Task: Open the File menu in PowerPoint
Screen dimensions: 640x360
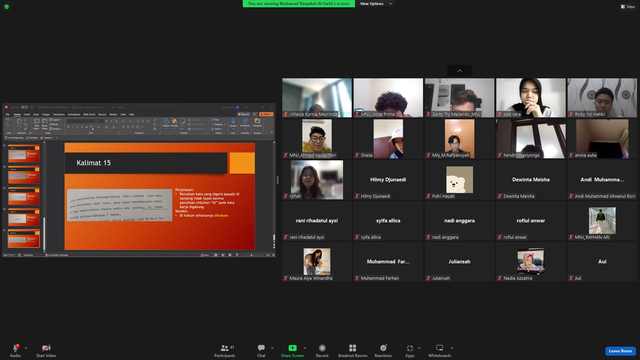Action: pos(7,114)
